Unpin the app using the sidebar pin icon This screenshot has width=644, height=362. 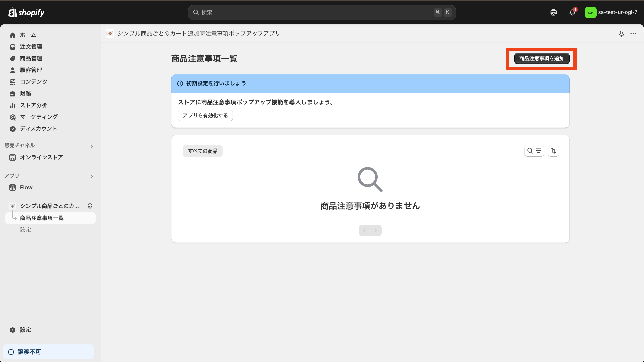[x=90, y=206]
